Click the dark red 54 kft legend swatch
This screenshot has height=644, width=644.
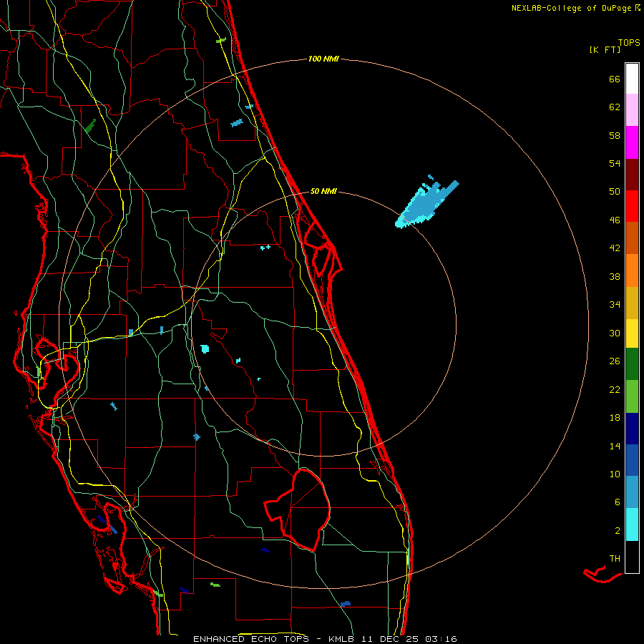[632, 175]
